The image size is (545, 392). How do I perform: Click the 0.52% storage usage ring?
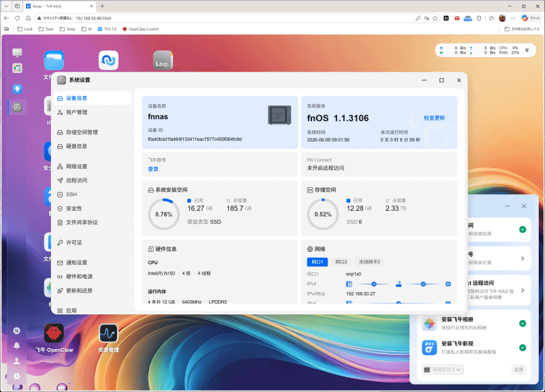click(323, 214)
